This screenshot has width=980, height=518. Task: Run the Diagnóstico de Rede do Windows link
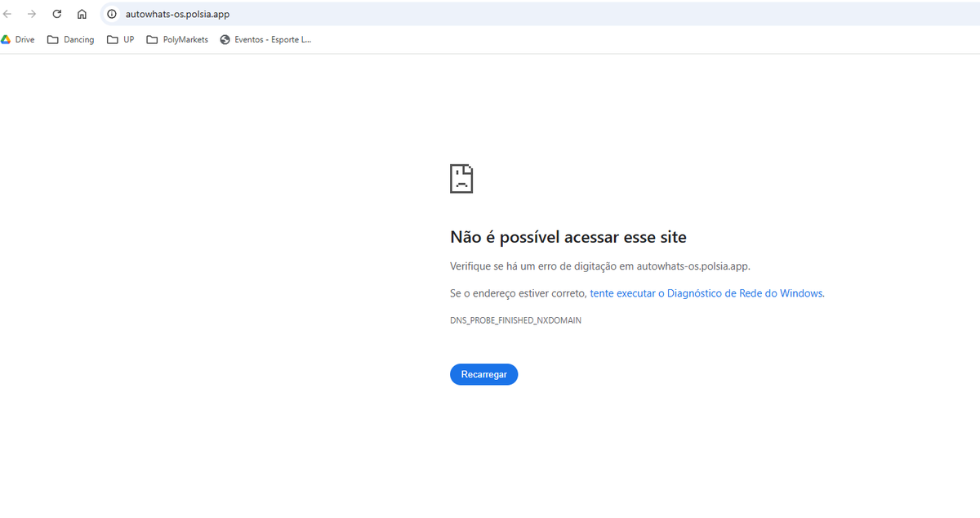[x=706, y=293]
